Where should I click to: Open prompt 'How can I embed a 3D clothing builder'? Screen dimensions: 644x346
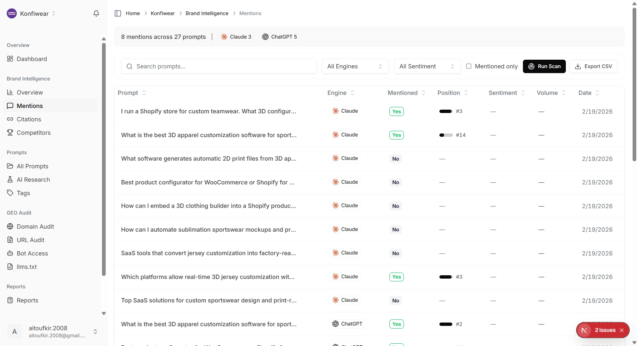pyautogui.click(x=209, y=206)
